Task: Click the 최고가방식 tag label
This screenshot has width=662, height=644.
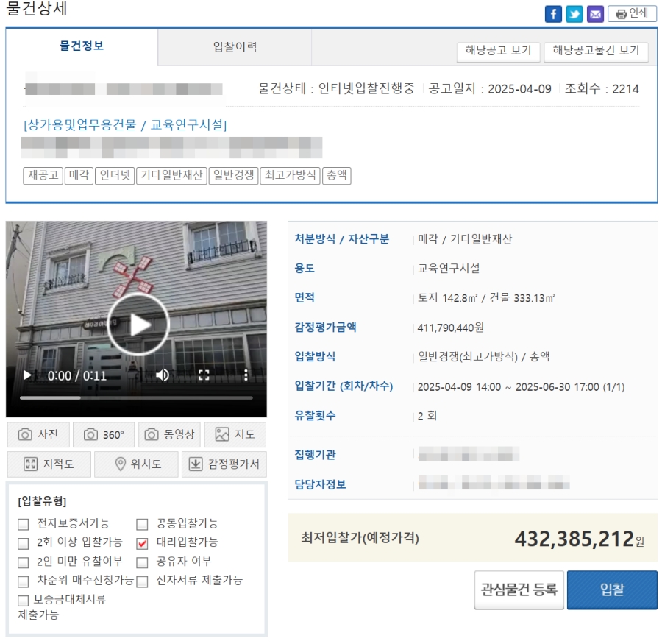Action: coord(290,175)
